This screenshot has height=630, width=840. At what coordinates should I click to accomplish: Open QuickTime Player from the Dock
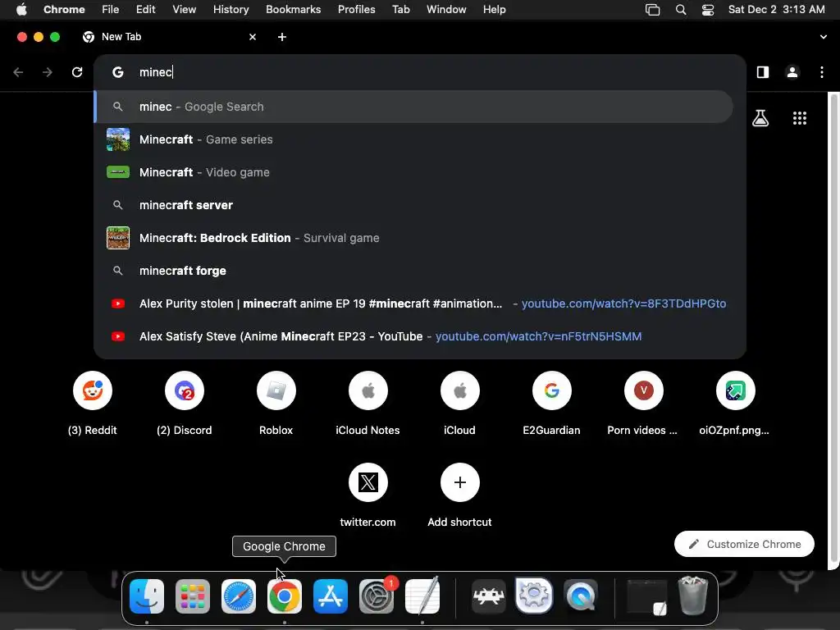click(x=581, y=596)
